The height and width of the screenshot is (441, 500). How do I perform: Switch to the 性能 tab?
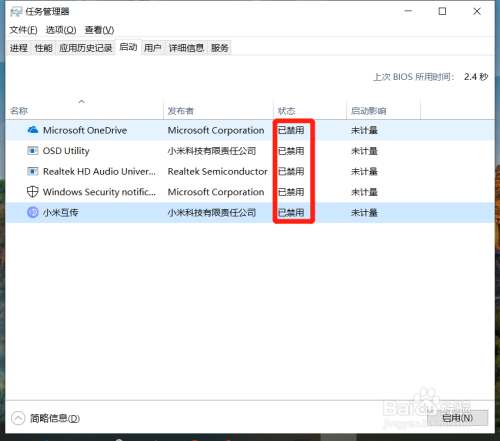coord(43,48)
